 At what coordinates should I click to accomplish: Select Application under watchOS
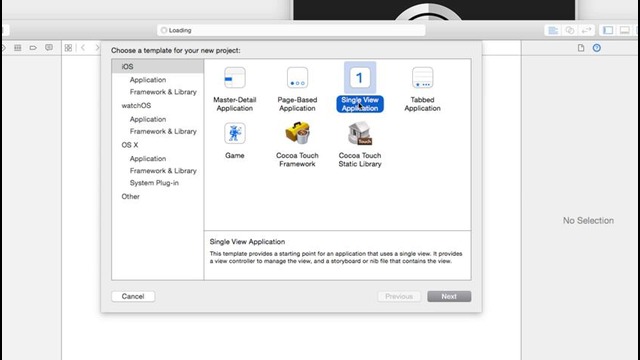[x=148, y=119]
